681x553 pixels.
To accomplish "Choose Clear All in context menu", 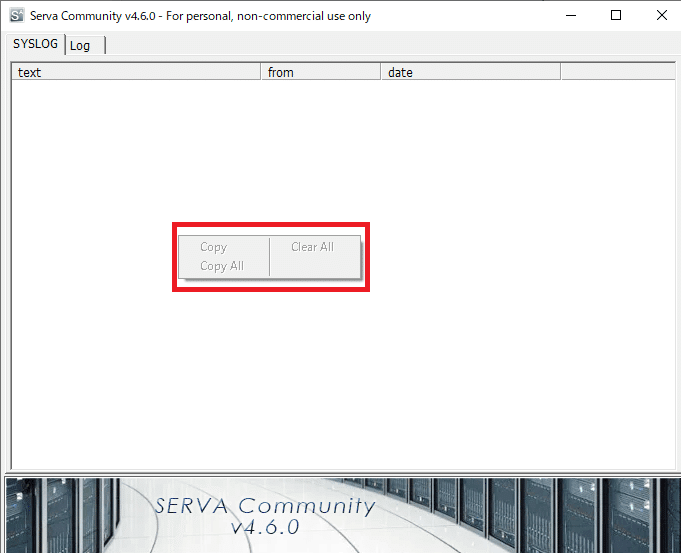I will coord(312,247).
